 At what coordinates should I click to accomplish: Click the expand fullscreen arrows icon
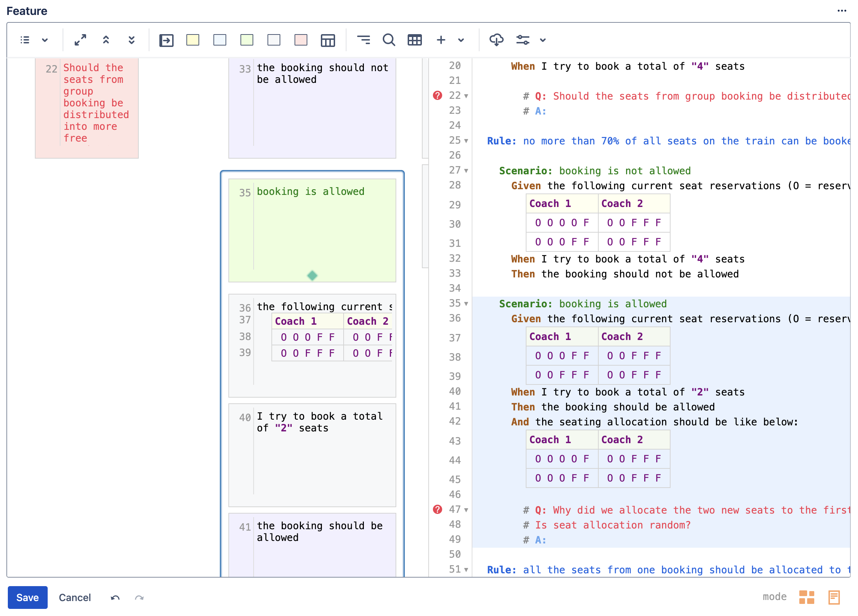pyautogui.click(x=80, y=40)
